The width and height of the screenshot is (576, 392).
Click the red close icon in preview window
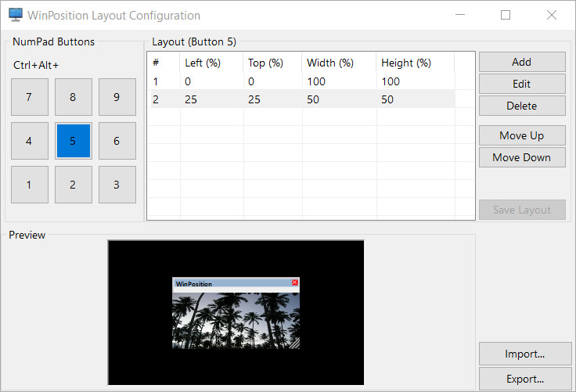(294, 282)
